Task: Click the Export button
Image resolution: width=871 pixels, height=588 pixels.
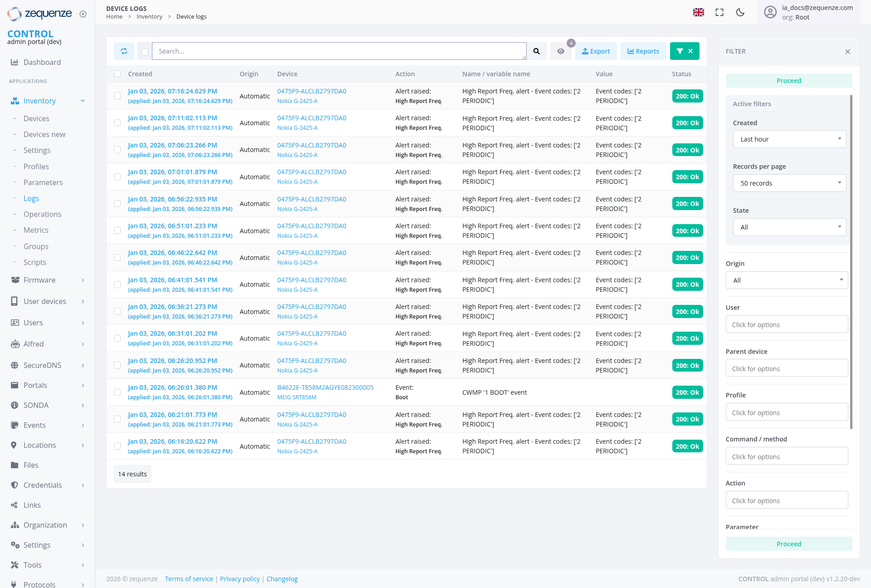Action: 596,51
